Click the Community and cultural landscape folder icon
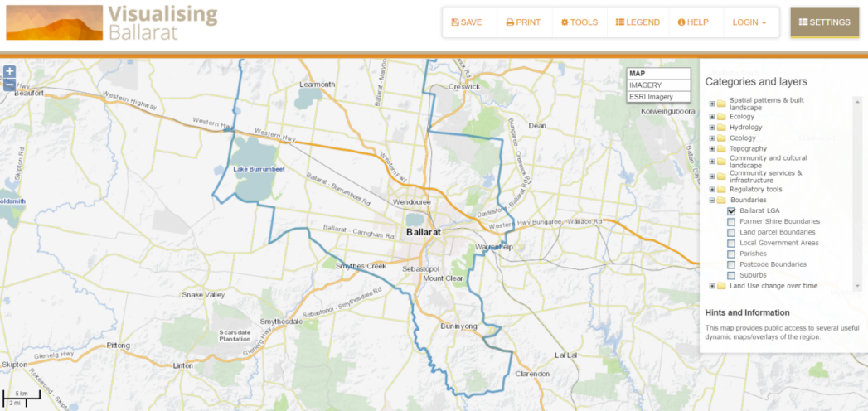The width and height of the screenshot is (868, 411). tap(721, 162)
